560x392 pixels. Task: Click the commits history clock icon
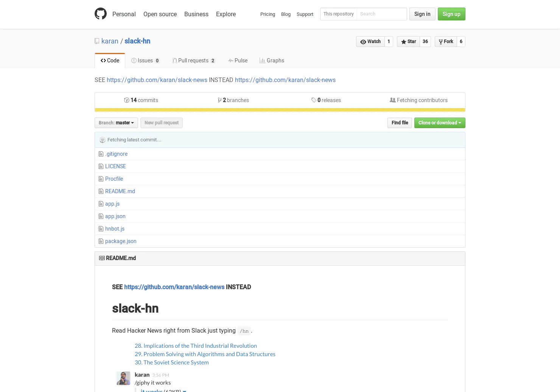127,100
